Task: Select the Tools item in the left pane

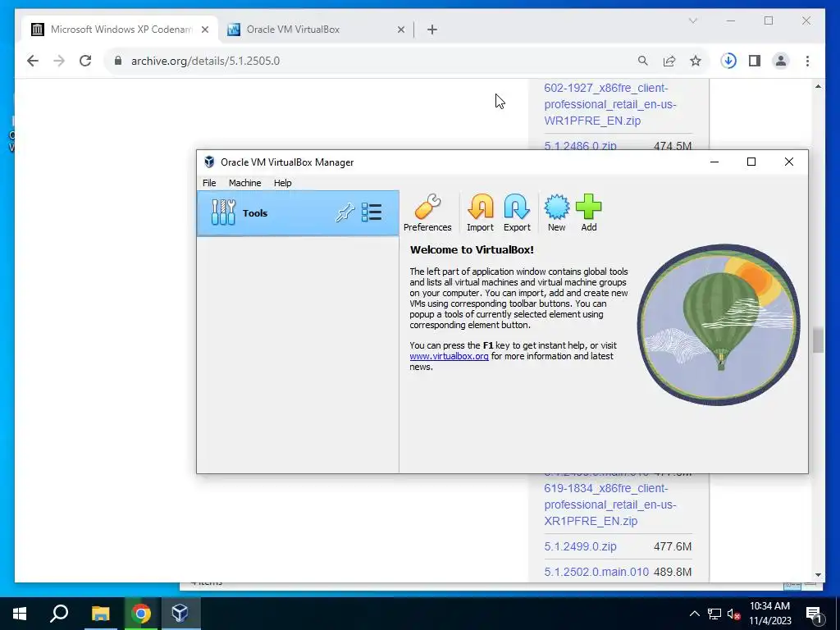Action: click(298, 213)
